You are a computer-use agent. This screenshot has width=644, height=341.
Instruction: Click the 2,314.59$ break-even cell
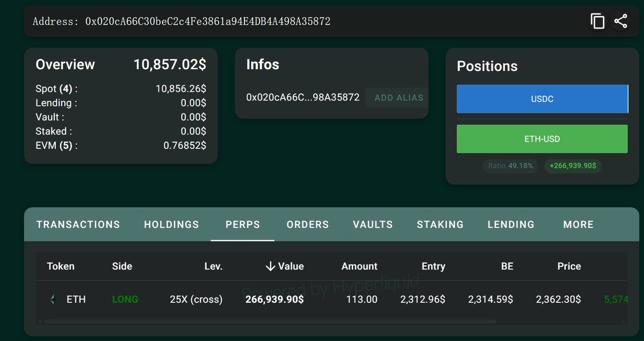point(490,300)
